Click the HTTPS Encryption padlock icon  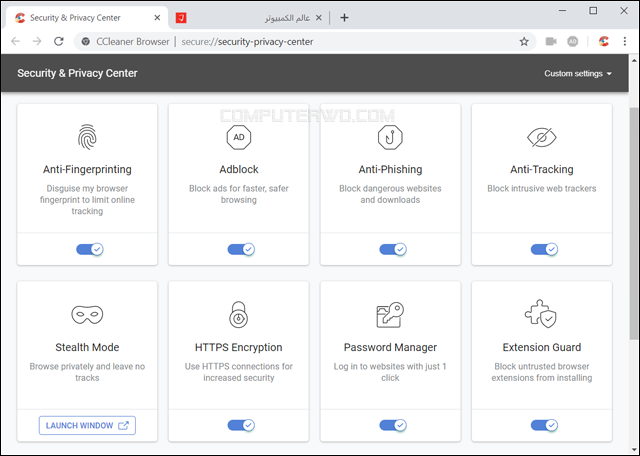pos(239,315)
